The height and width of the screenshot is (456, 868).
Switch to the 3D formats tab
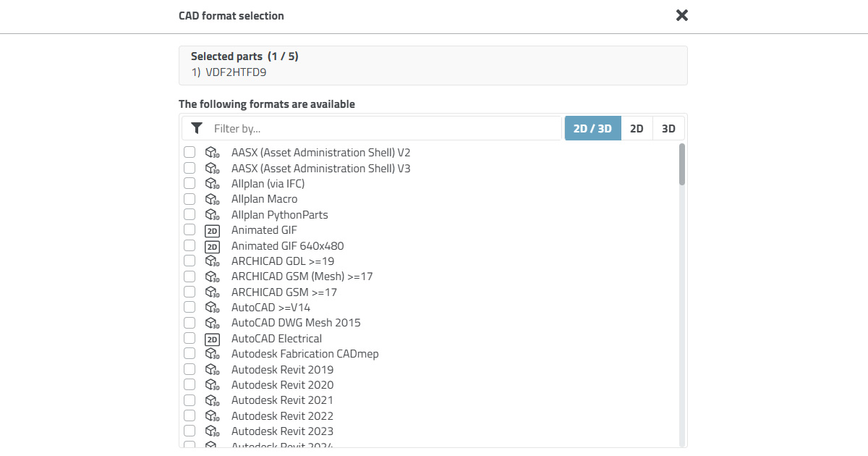tap(668, 128)
